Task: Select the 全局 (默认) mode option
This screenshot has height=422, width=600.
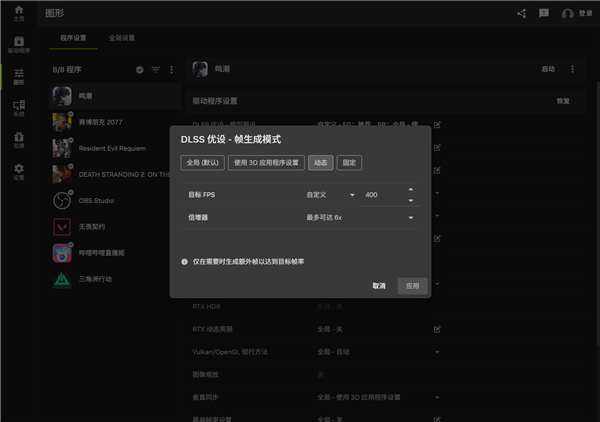Action: (x=203, y=162)
